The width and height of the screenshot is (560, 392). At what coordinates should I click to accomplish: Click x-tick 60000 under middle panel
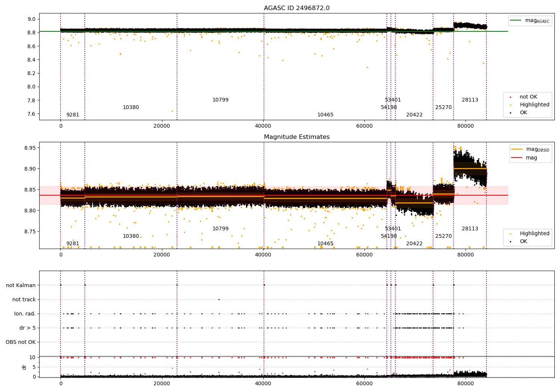click(365, 255)
